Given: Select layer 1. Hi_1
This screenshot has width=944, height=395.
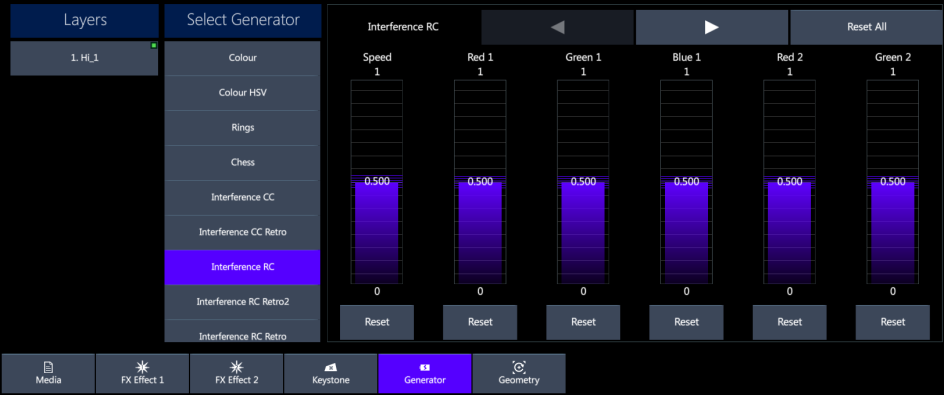Looking at the screenshot, I should tap(84, 58).
